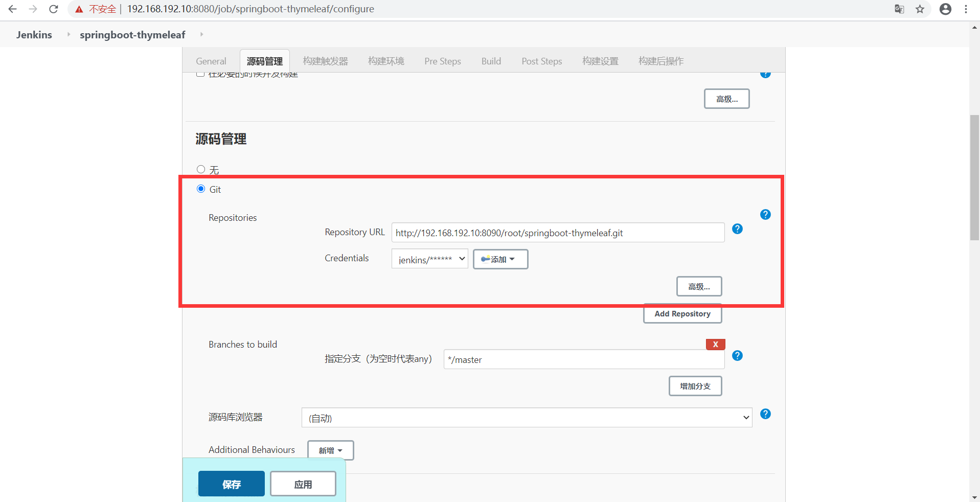Click scrollbar up arrow
Image resolution: width=980 pixels, height=502 pixels.
[974, 27]
